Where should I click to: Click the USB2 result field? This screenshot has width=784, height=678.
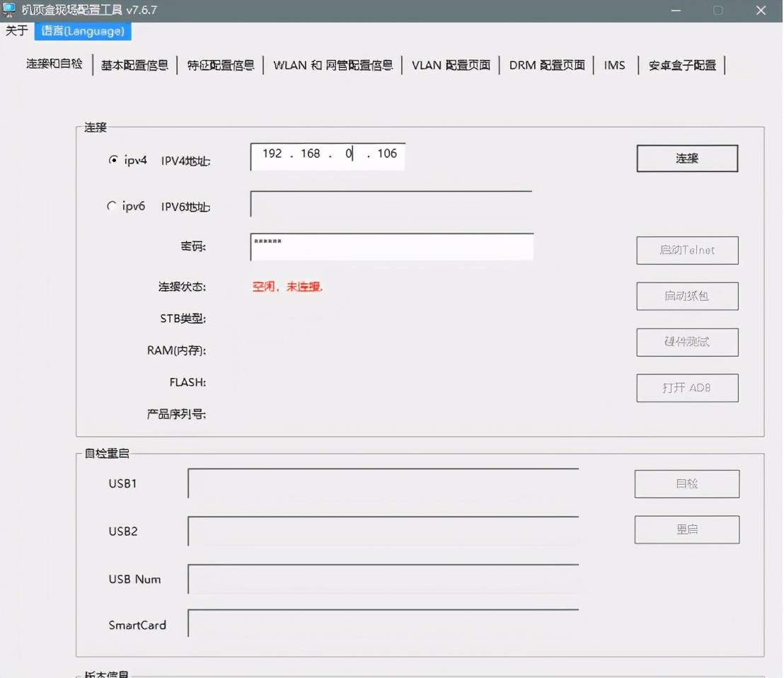[x=384, y=531]
